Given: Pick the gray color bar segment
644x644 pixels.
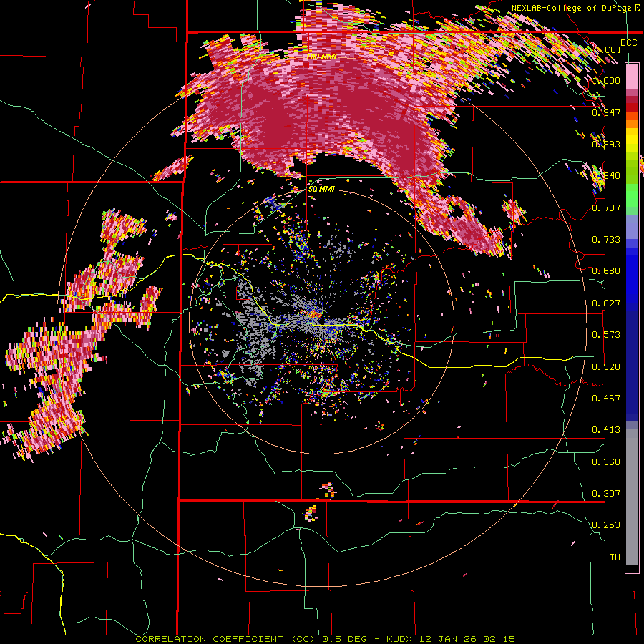Looking at the screenshot, I should [x=632, y=497].
